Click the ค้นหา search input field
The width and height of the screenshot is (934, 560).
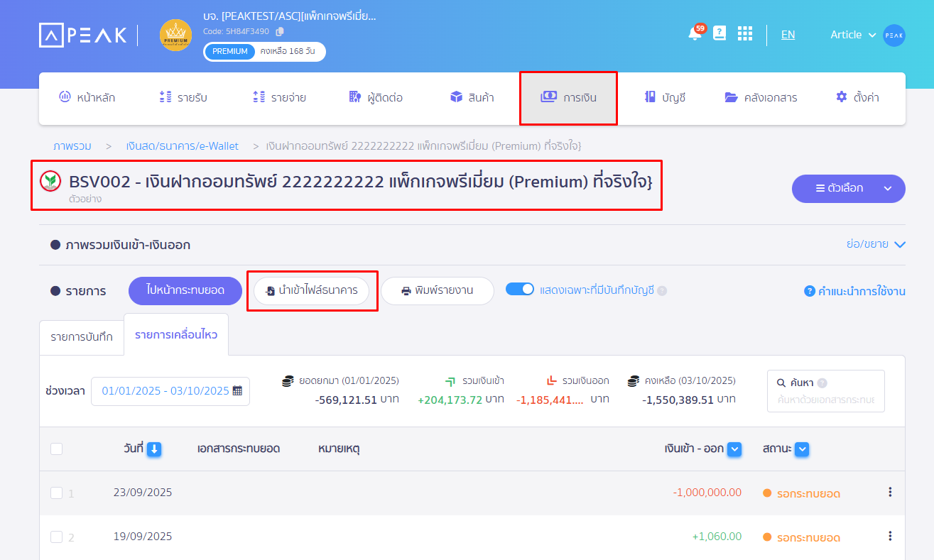click(x=826, y=400)
